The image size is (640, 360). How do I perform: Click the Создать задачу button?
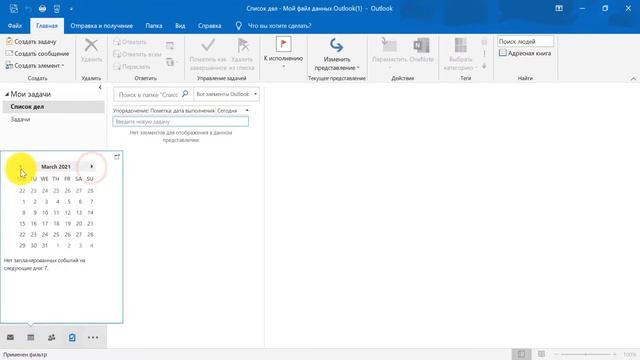[x=31, y=41]
